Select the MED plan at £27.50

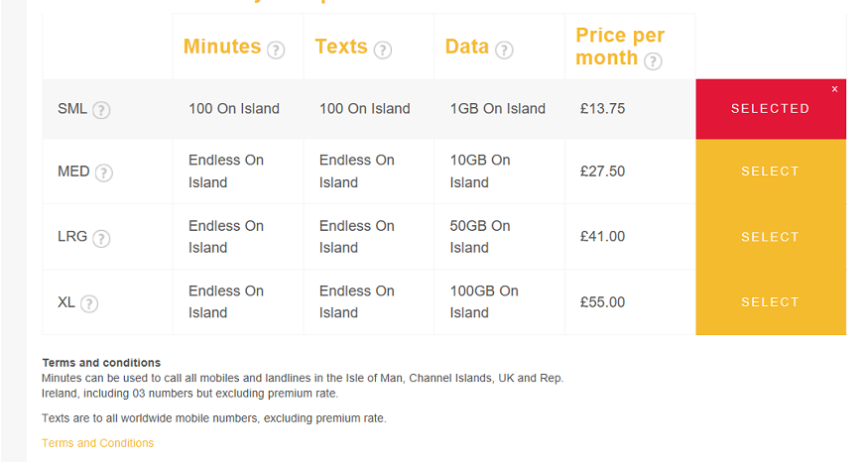coord(771,172)
